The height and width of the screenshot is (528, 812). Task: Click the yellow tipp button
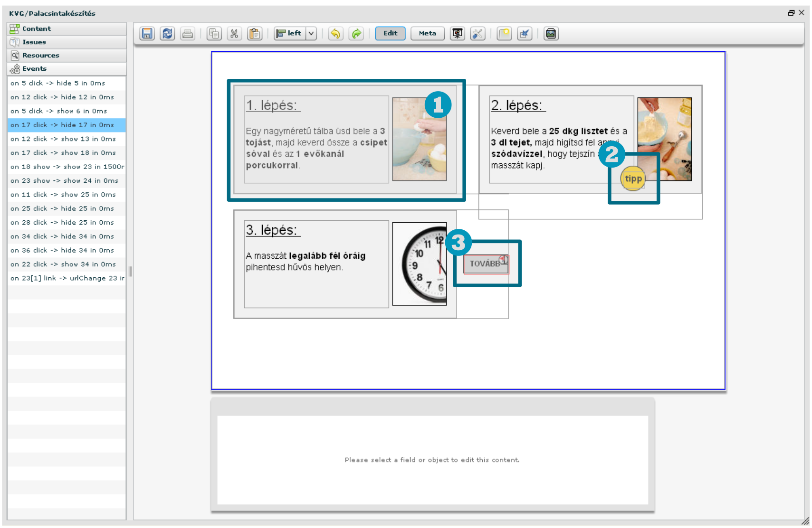pyautogui.click(x=633, y=179)
